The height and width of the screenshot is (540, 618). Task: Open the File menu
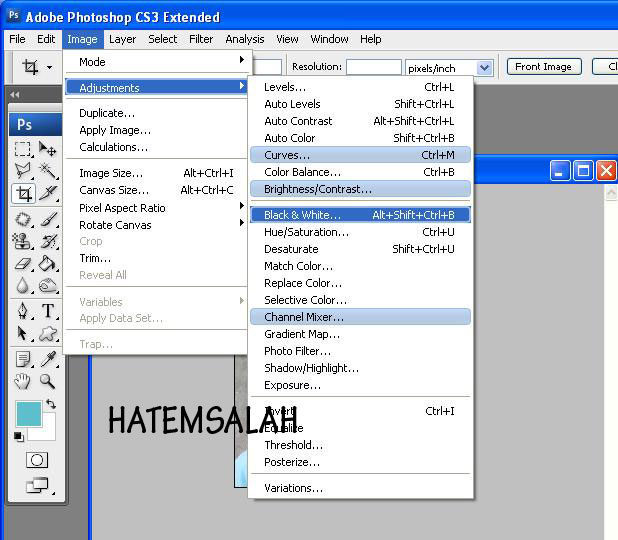17,39
